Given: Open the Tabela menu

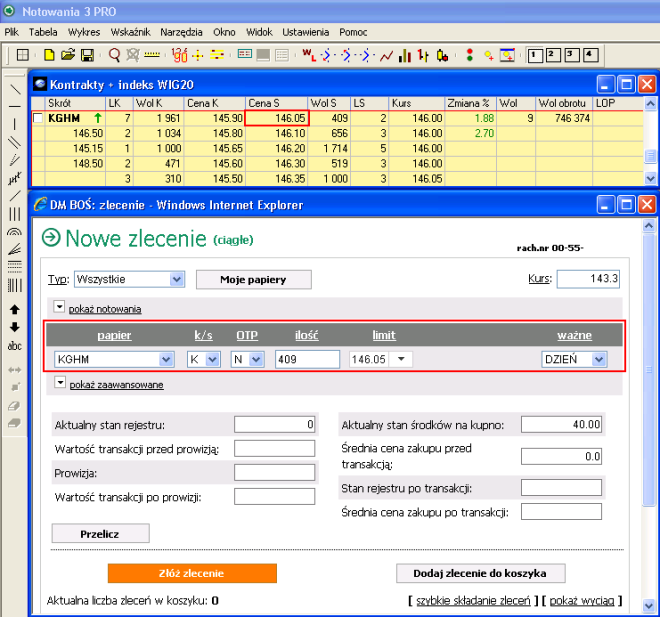Looking at the screenshot, I should point(43,32).
